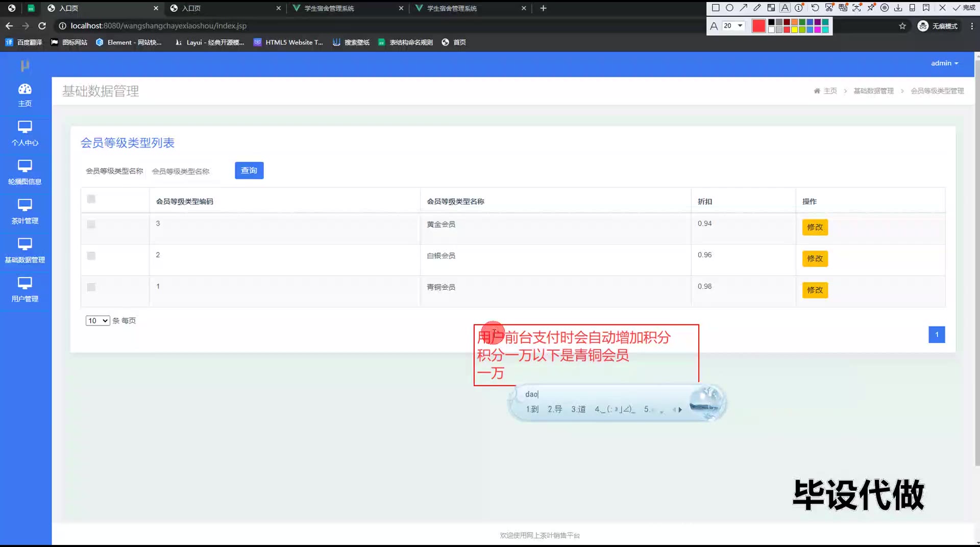Select the mosaic blur tool
Screen dimensions: 980x547
[771, 8]
